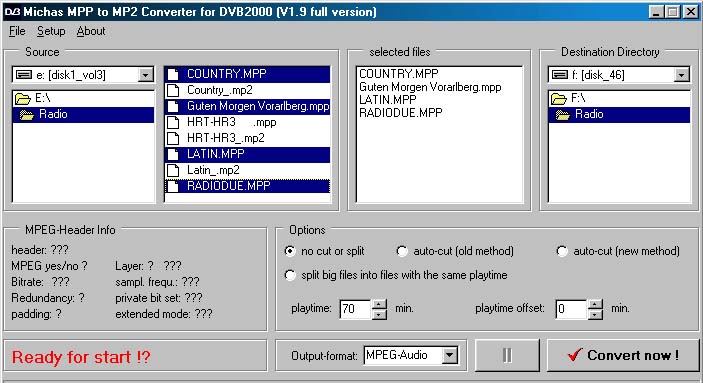
Task: Click Guten Morgen Vorarlberg.mpp in selected files
Action: pos(430,87)
